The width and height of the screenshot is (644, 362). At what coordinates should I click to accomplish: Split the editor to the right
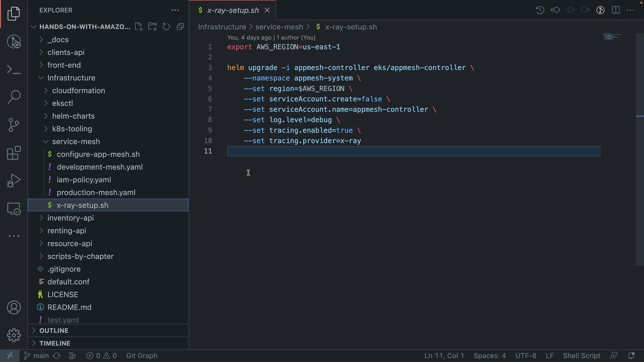[615, 10]
